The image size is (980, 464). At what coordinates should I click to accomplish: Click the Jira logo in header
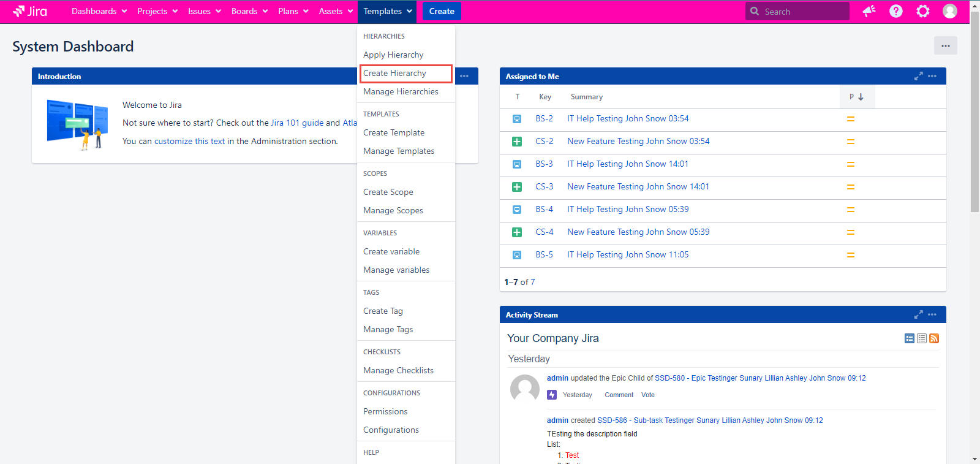30,11
